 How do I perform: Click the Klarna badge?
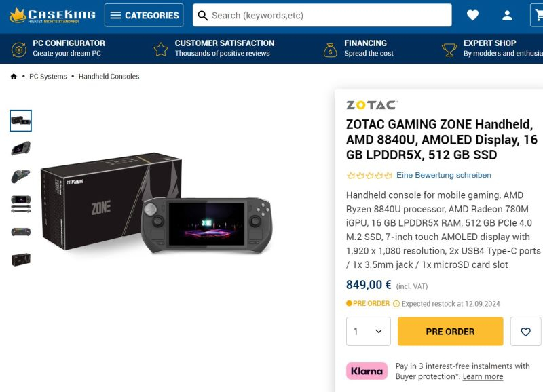tap(367, 371)
